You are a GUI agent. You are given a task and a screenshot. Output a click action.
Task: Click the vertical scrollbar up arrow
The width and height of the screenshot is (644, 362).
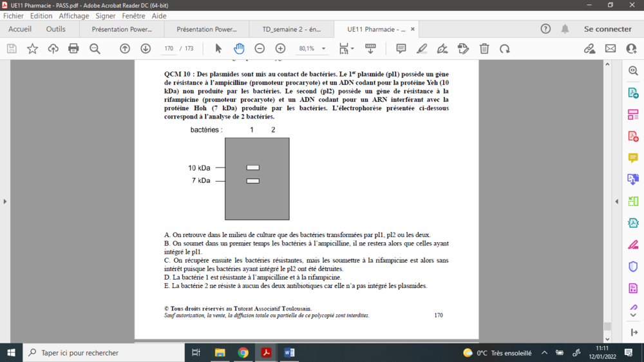(607, 64)
